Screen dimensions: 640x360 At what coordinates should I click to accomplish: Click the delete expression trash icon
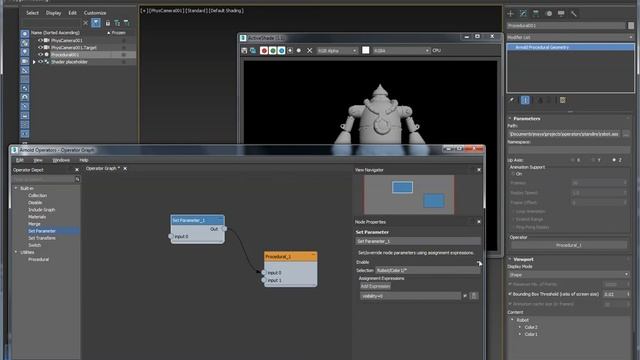[474, 296]
